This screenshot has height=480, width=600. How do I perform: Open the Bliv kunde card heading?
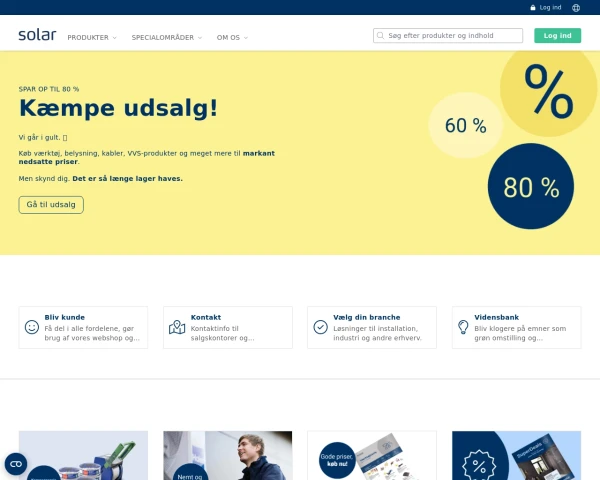(65, 317)
